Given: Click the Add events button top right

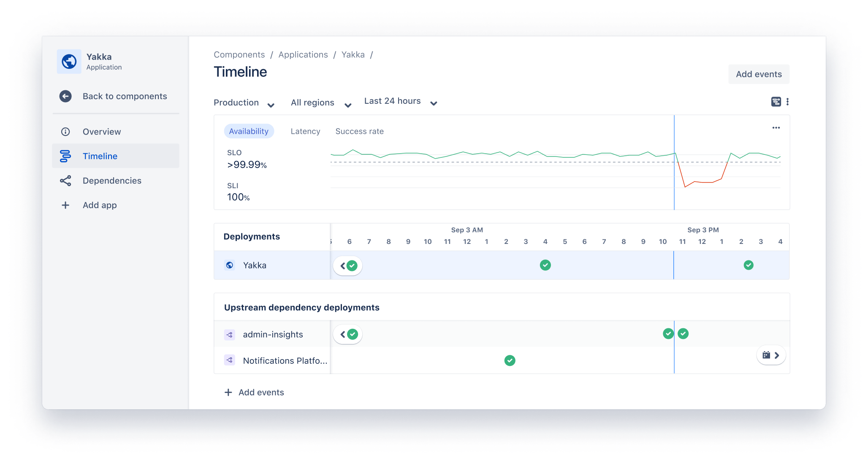Looking at the screenshot, I should tap(759, 74).
